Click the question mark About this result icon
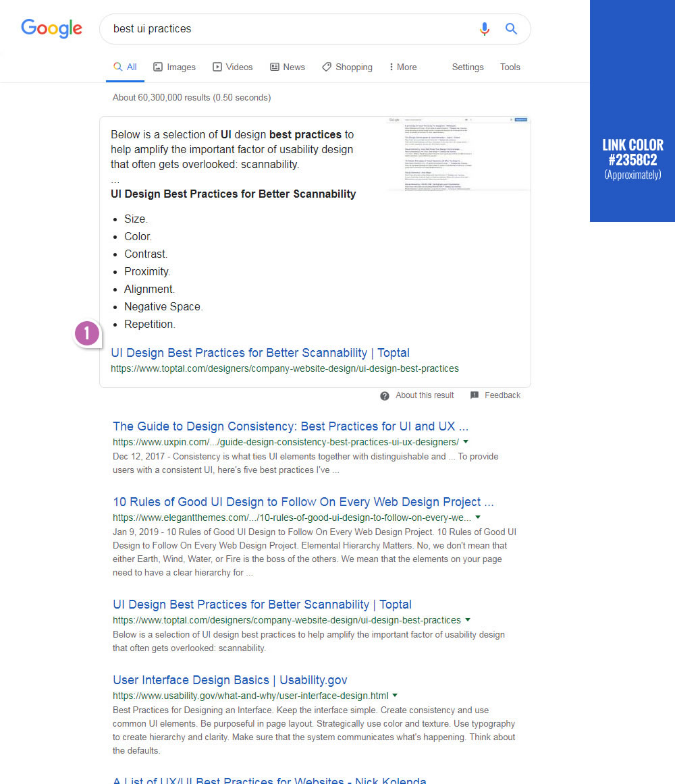675x784 pixels. coord(385,395)
